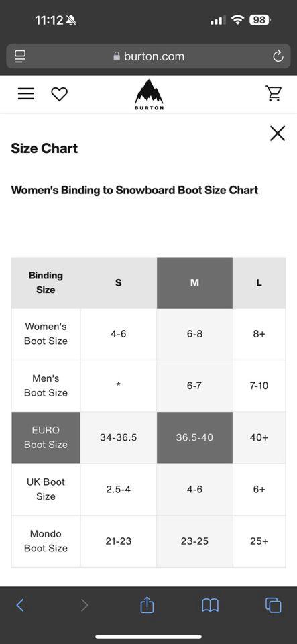Screen dimensions: 297x644
Task: Tap the Safari reader/page settings icon
Action: pyautogui.click(x=19, y=56)
